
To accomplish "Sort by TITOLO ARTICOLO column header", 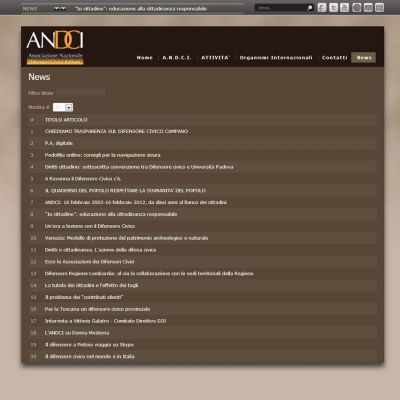I will pos(66,120).
